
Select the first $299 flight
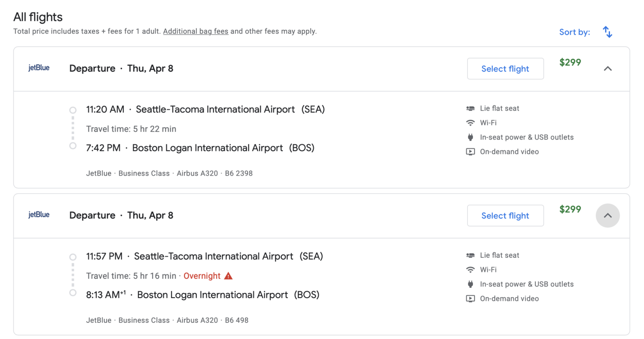(505, 69)
